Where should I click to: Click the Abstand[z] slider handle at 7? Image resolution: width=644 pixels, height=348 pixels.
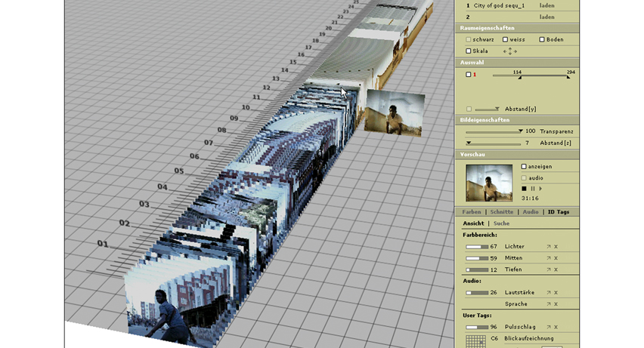[x=468, y=143]
